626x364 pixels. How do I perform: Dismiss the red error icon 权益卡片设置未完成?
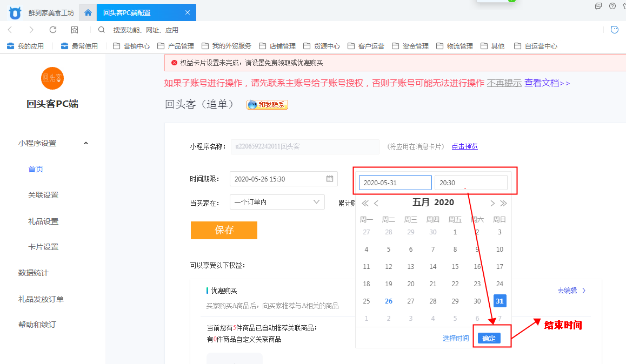tap(174, 63)
